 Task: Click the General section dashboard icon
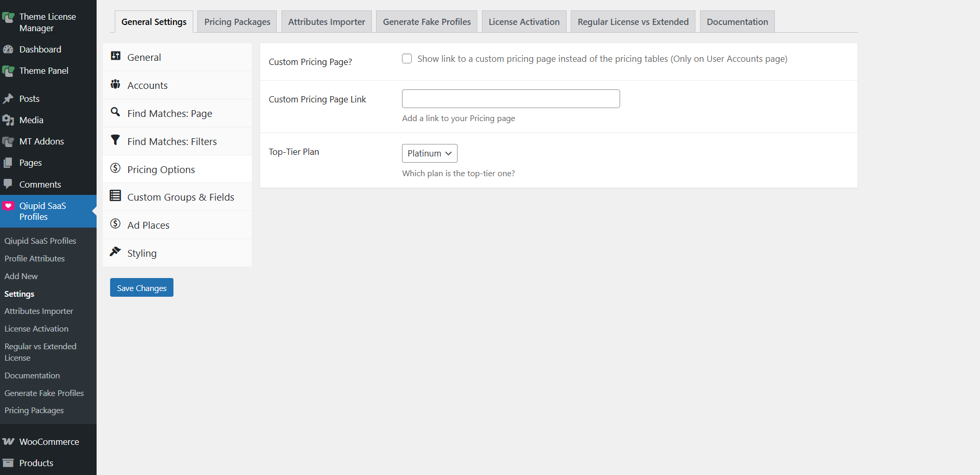(115, 57)
